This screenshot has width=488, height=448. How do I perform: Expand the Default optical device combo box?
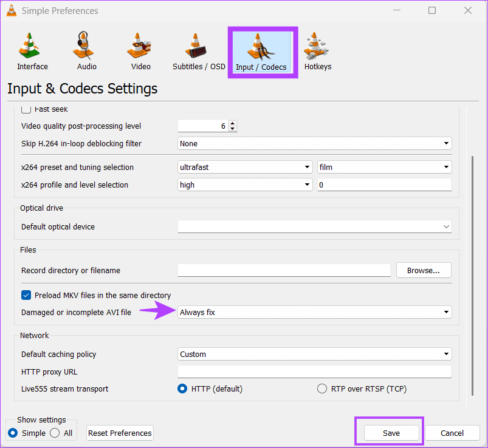pyautogui.click(x=315, y=226)
